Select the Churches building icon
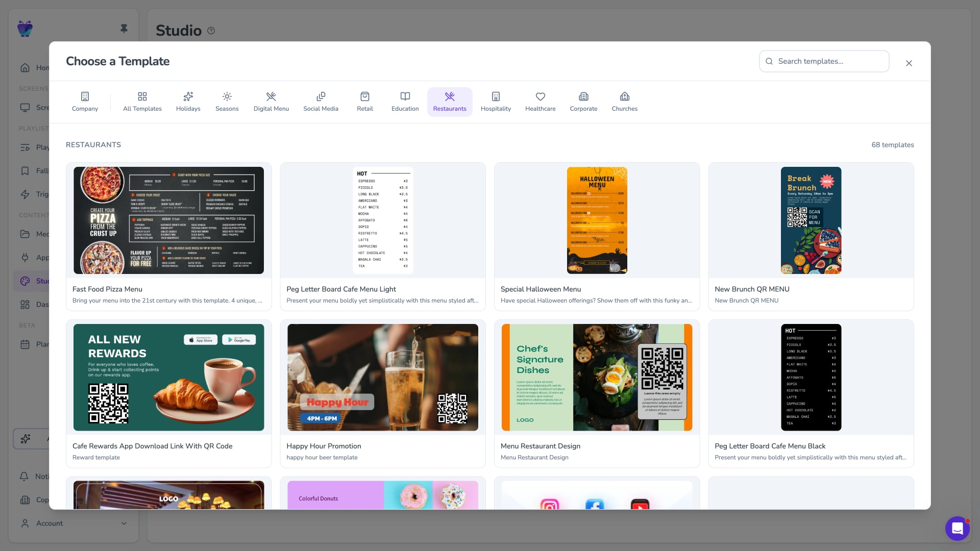The image size is (980, 551). [625, 96]
